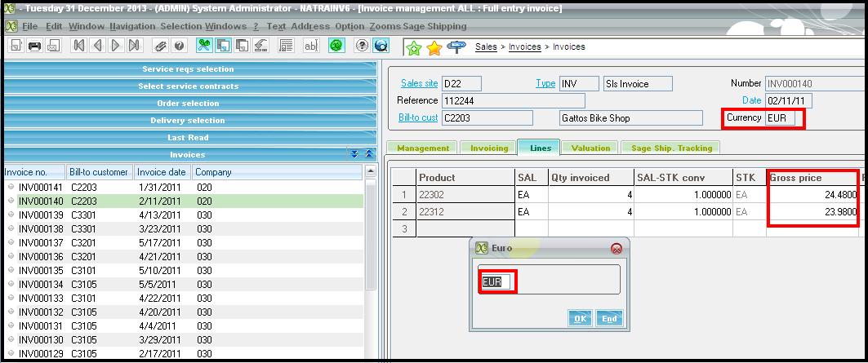Open the Select service contracts panel
Viewport: 868px width, 363px height.
pyautogui.click(x=188, y=86)
